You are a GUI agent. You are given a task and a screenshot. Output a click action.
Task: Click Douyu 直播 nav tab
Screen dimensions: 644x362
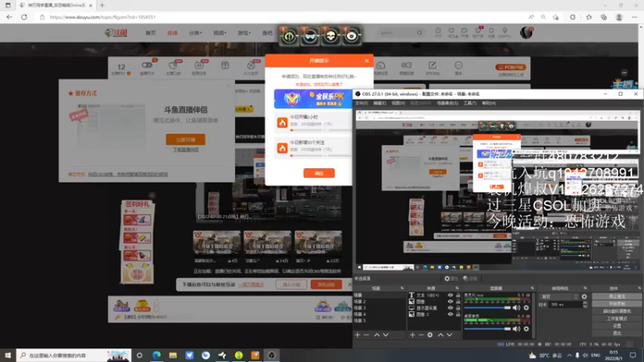pos(172,33)
